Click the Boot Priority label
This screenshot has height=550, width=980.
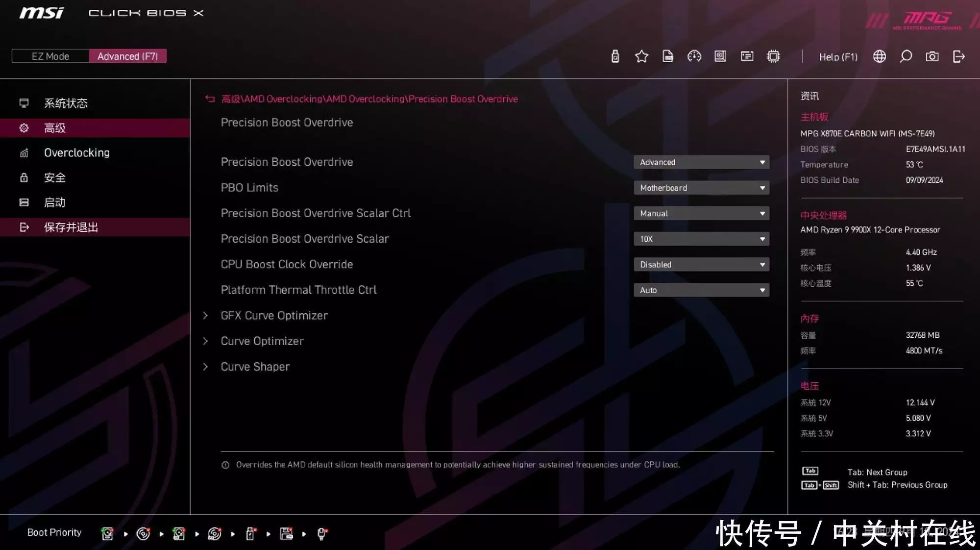click(x=54, y=532)
